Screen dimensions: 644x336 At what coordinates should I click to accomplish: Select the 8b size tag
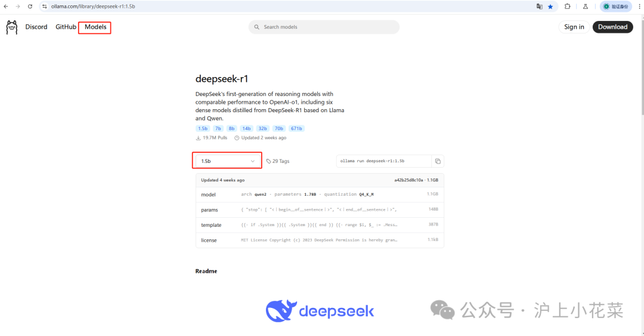pyautogui.click(x=231, y=128)
